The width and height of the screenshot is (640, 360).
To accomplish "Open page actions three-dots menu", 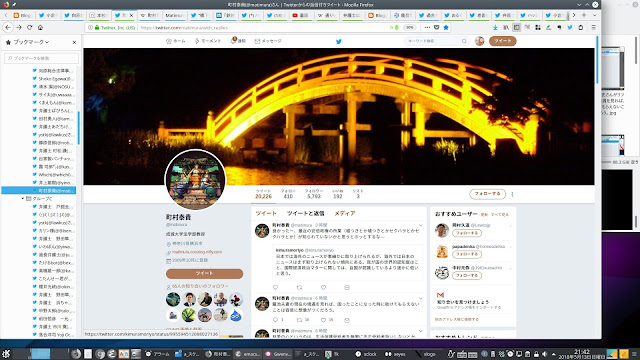I will click(427, 27).
